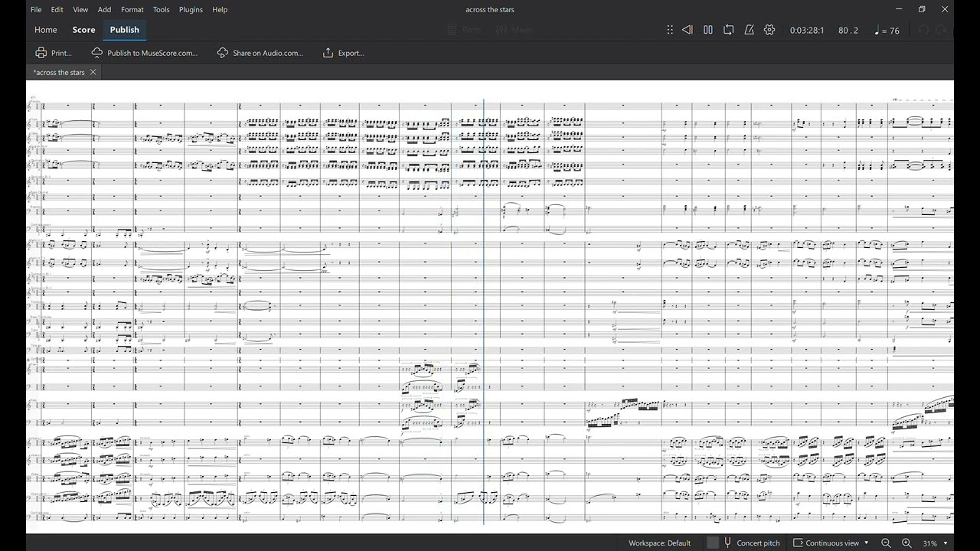The height and width of the screenshot is (551, 980).
Task: Switch to the Home tab
Action: 46,30
